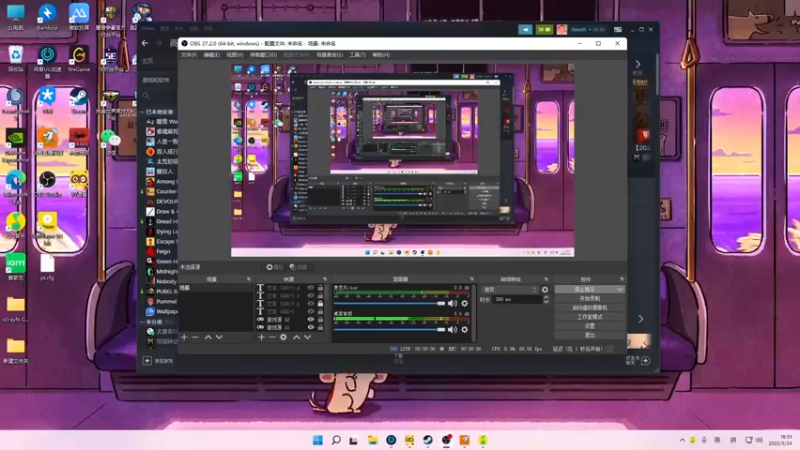Move scene up with arrow icon
Image resolution: width=800 pixels, height=450 pixels.
tap(208, 337)
